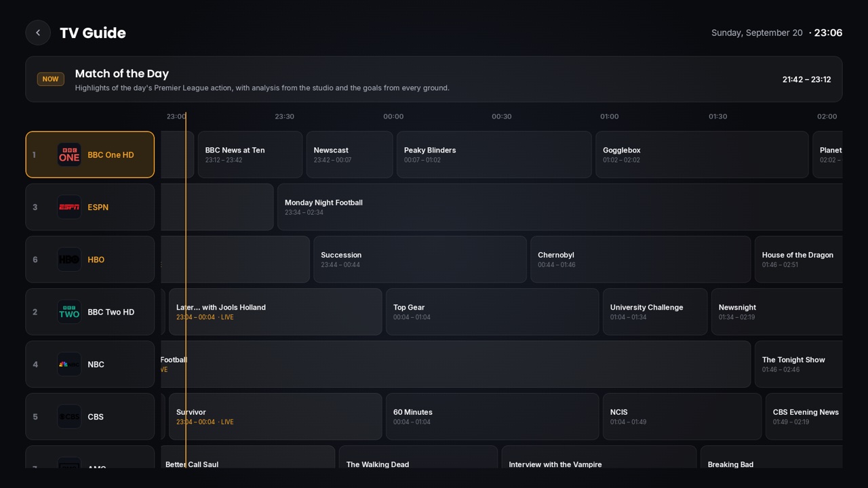This screenshot has height=488, width=868.
Task: Select The Walking Dead programme
Action: click(418, 457)
